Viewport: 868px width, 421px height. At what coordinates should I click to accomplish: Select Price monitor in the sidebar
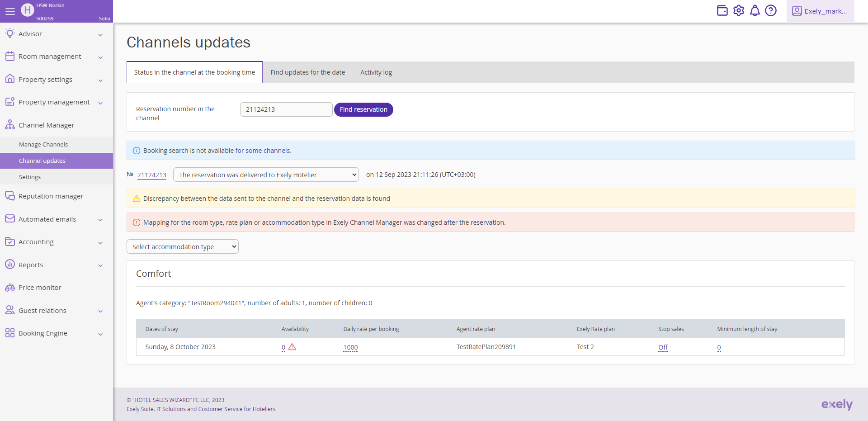[39, 287]
